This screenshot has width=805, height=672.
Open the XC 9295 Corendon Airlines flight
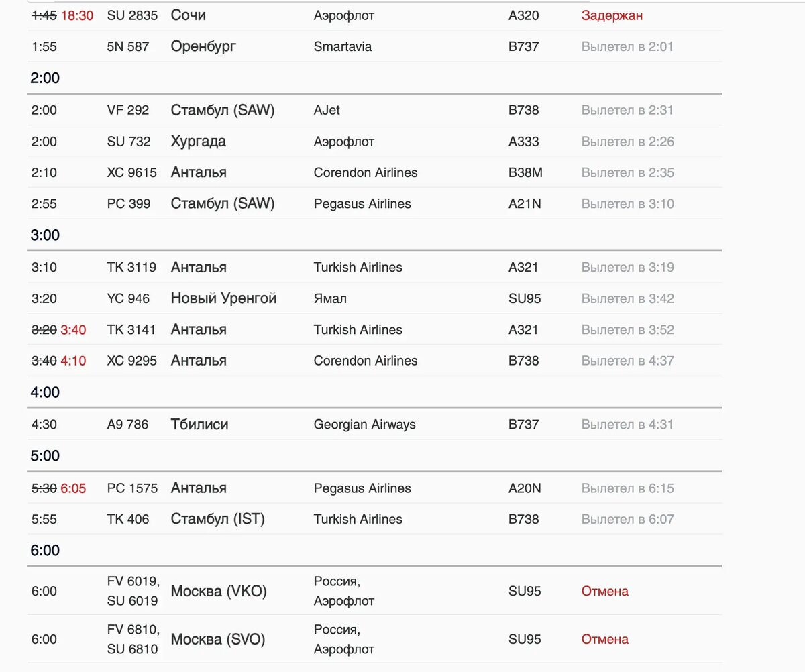pyautogui.click(x=375, y=360)
